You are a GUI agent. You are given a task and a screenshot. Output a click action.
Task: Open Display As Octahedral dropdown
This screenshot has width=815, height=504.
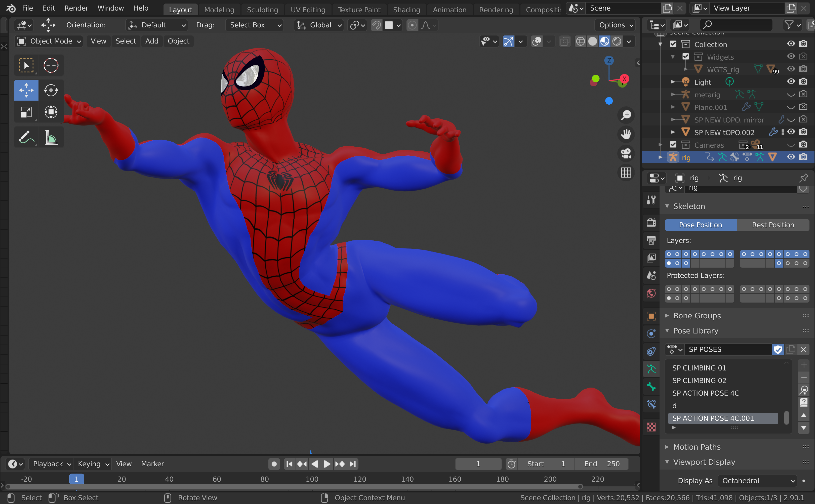point(757,481)
